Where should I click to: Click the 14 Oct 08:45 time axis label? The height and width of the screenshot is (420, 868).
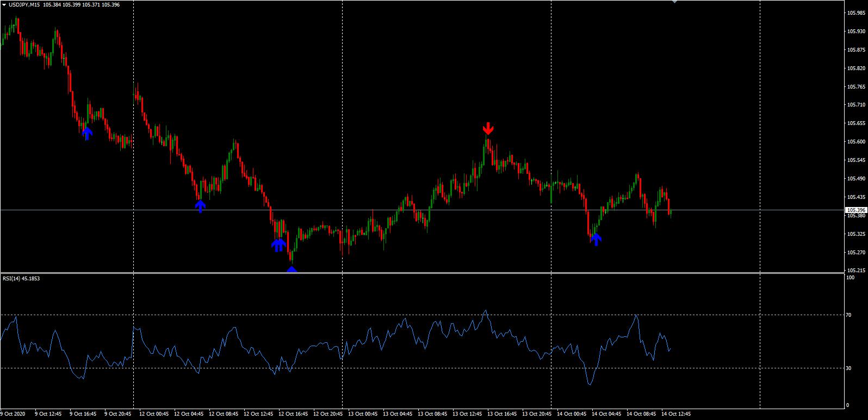tap(641, 414)
